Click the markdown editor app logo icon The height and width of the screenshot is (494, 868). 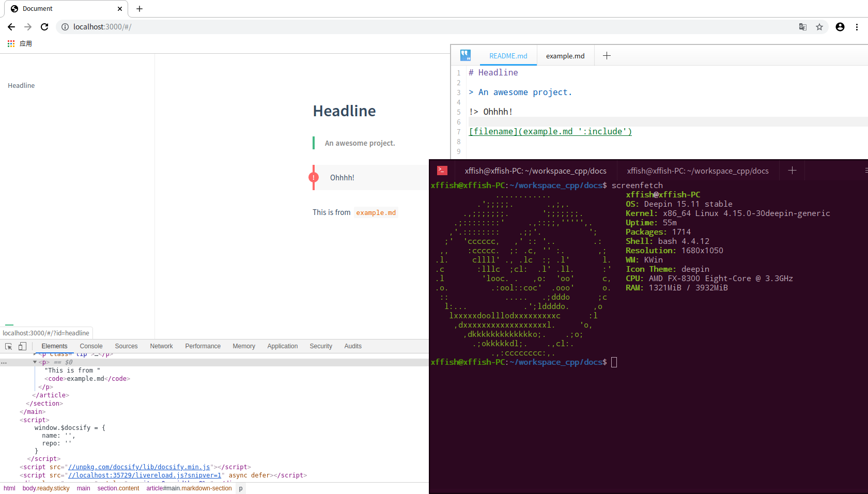coord(466,55)
